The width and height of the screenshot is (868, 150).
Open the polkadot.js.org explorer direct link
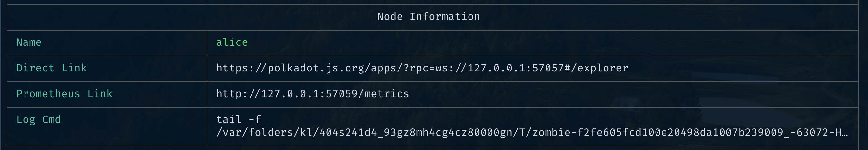point(422,68)
